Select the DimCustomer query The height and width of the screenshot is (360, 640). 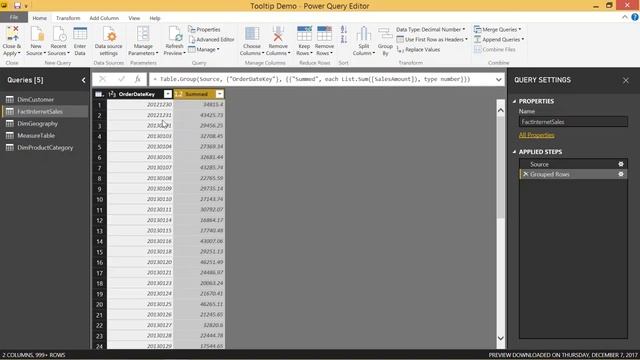click(x=45, y=99)
